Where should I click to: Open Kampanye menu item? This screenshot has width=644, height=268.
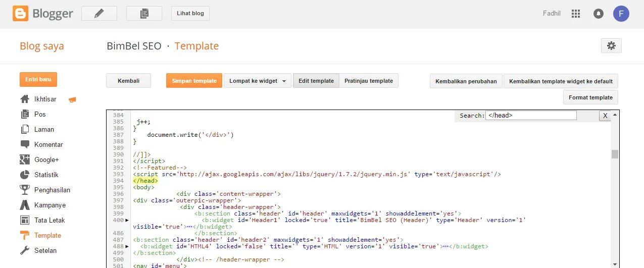coord(50,205)
